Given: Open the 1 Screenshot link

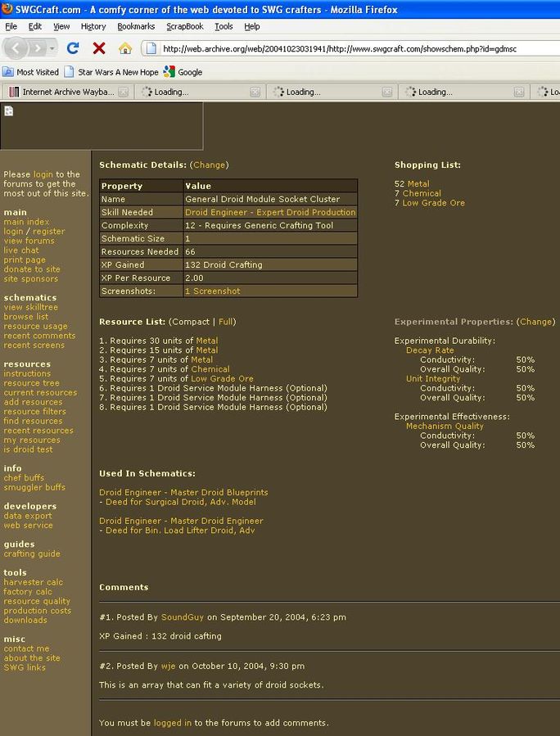Looking at the screenshot, I should [212, 291].
